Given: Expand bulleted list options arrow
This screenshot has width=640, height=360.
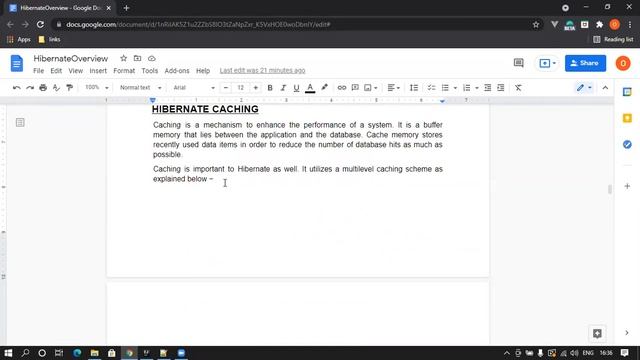Looking at the screenshot, I should [455, 88].
